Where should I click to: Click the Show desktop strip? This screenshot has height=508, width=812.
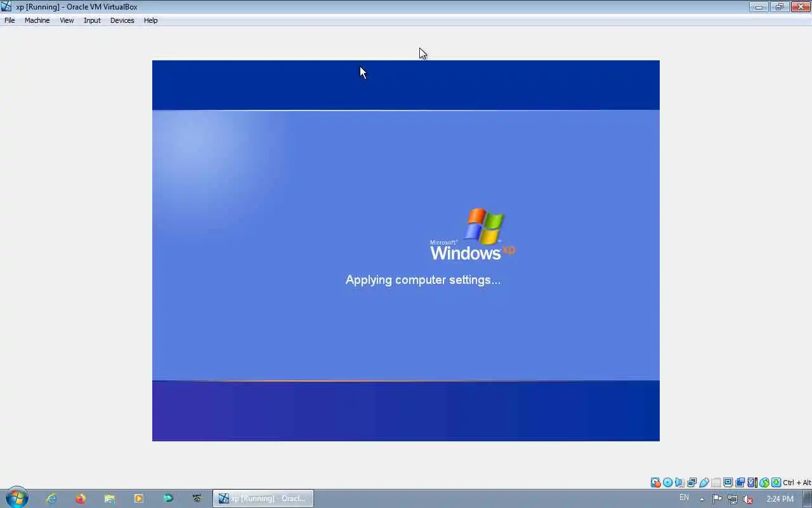(808, 498)
